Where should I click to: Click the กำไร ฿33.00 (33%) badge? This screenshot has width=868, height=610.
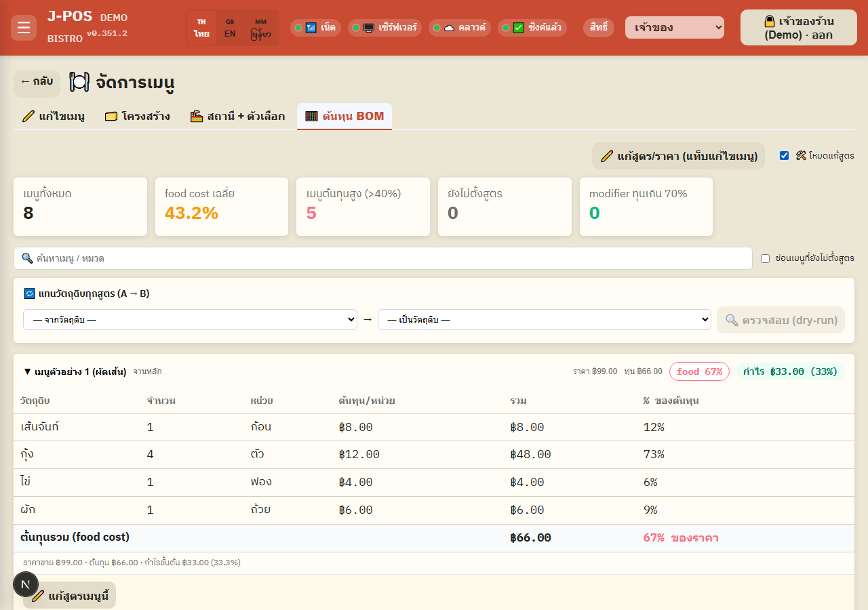click(x=791, y=371)
